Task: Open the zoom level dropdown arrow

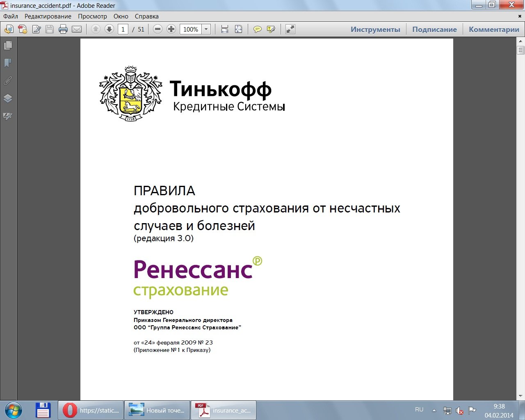Action: 206,29
